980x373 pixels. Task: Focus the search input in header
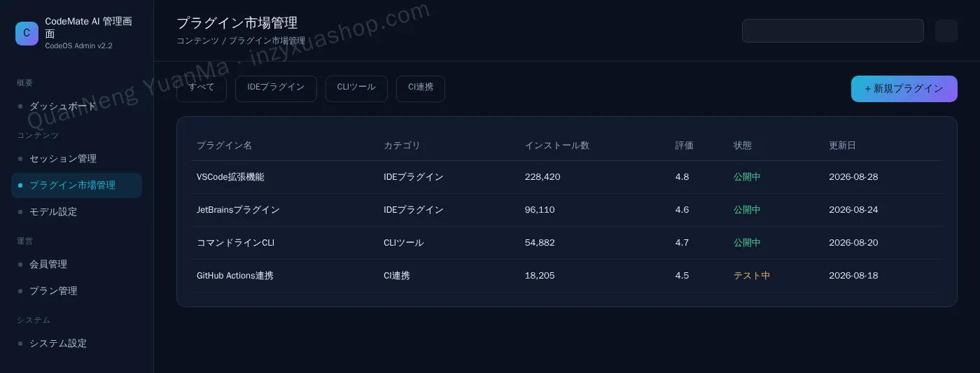(x=833, y=31)
